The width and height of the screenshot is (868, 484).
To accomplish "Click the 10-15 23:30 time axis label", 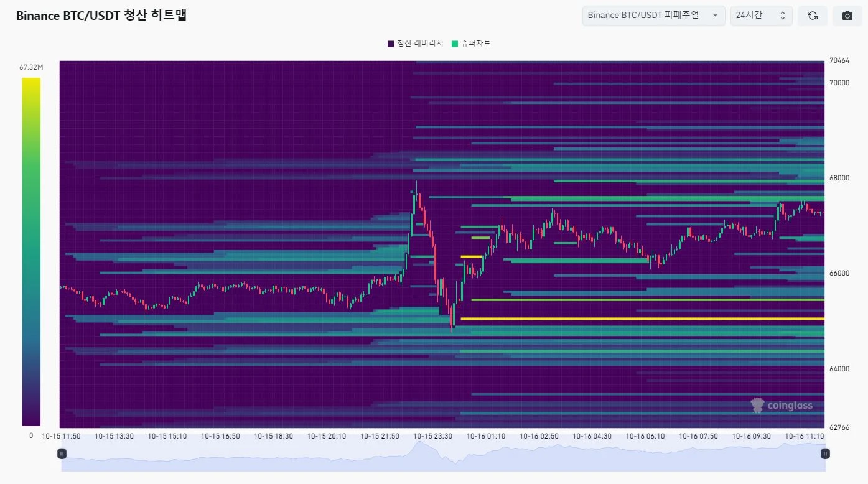I will (x=432, y=436).
